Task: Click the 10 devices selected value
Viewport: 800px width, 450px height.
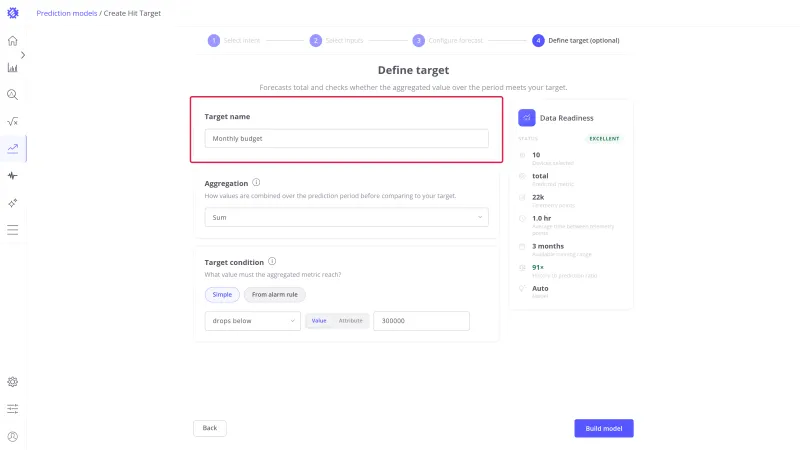Action: [536, 155]
